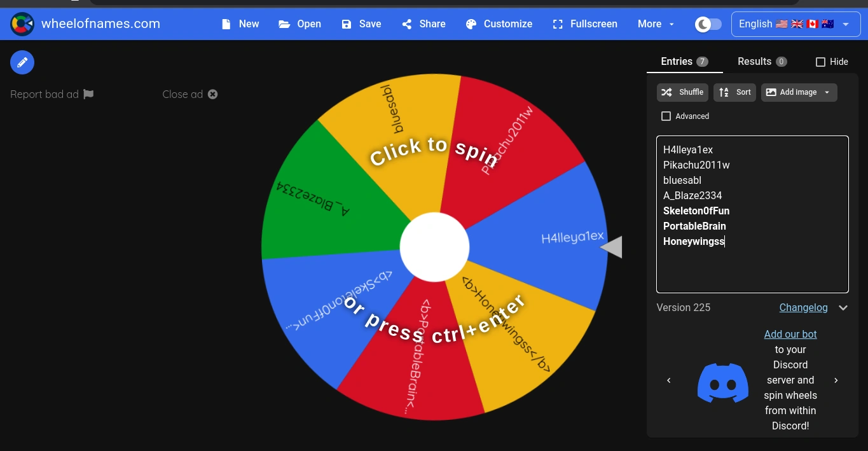Open the More menu dropdown
The image size is (868, 451).
pos(655,24)
